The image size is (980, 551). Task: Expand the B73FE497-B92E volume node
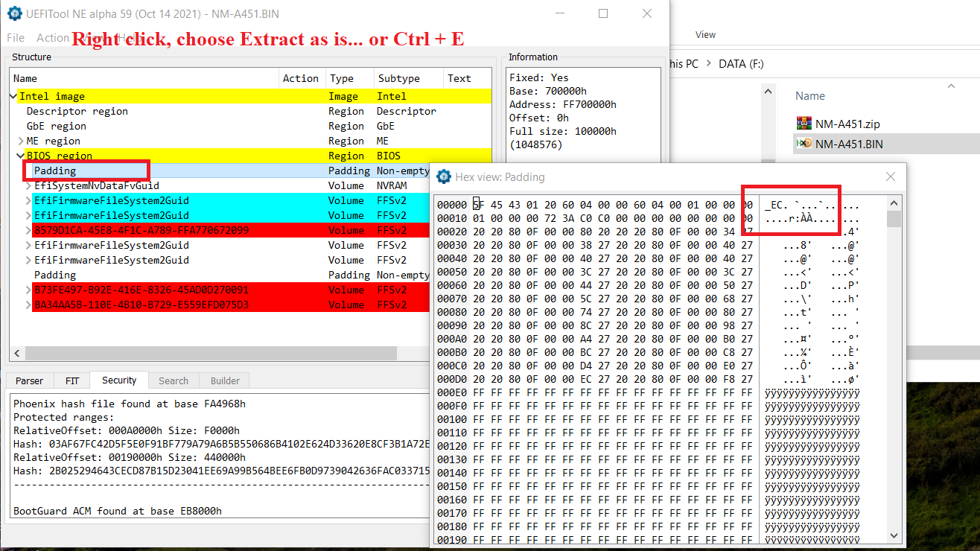tap(28, 290)
